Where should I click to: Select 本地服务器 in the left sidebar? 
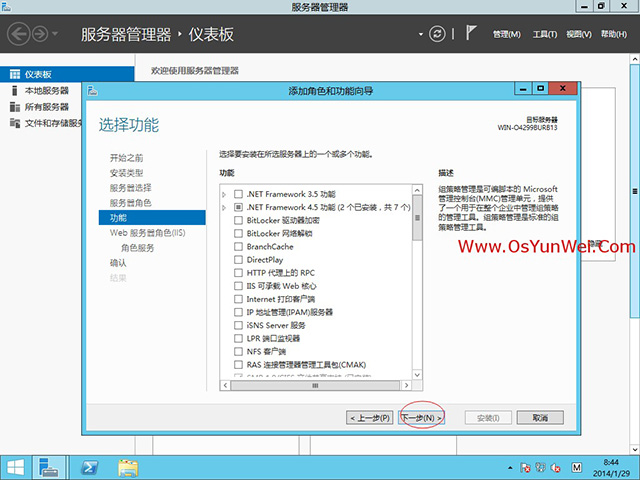47,90
